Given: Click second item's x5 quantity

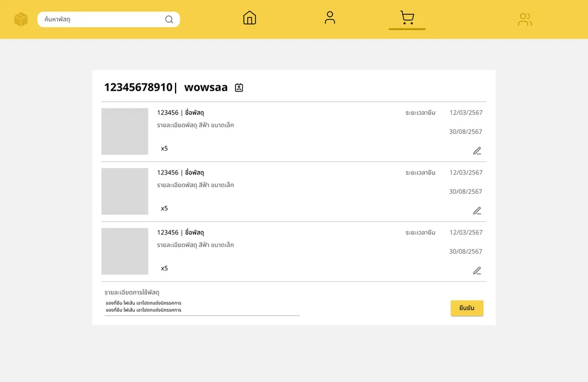Looking at the screenshot, I should click(164, 209).
